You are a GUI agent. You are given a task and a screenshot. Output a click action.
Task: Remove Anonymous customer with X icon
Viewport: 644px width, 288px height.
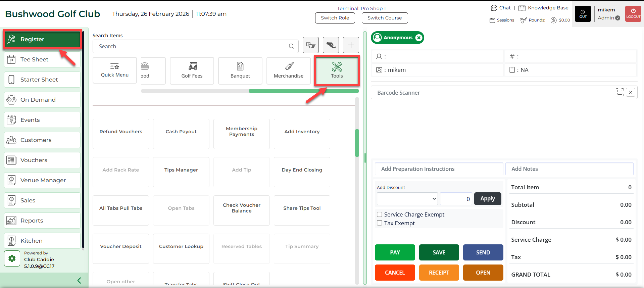(418, 38)
